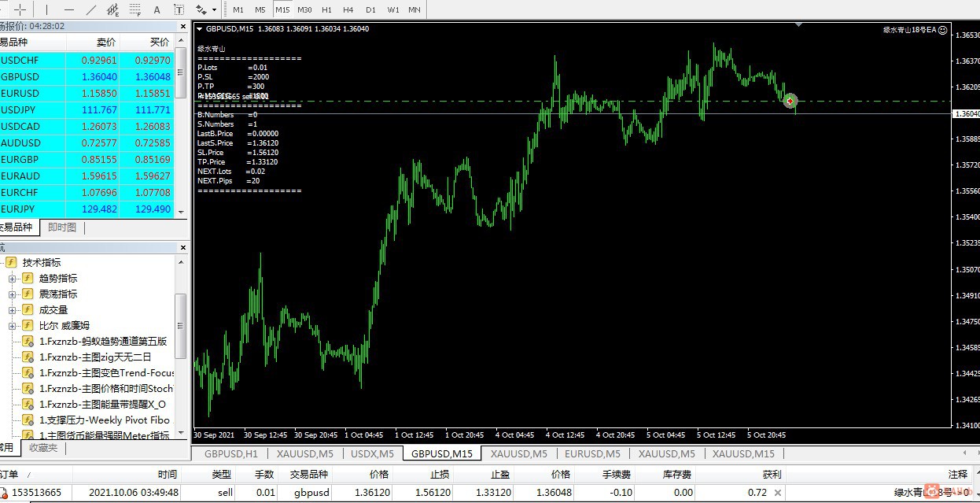Switch chart to M30 timeframe
Viewport: 980px width, 503px height.
[304, 9]
